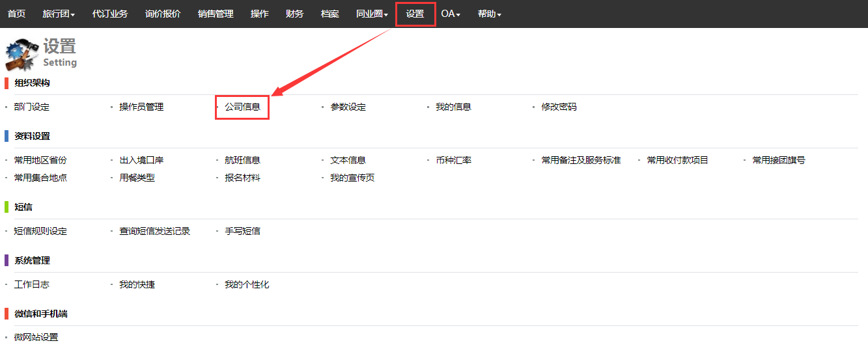Open the 我的宣传页 link
The image size is (868, 354).
352,178
